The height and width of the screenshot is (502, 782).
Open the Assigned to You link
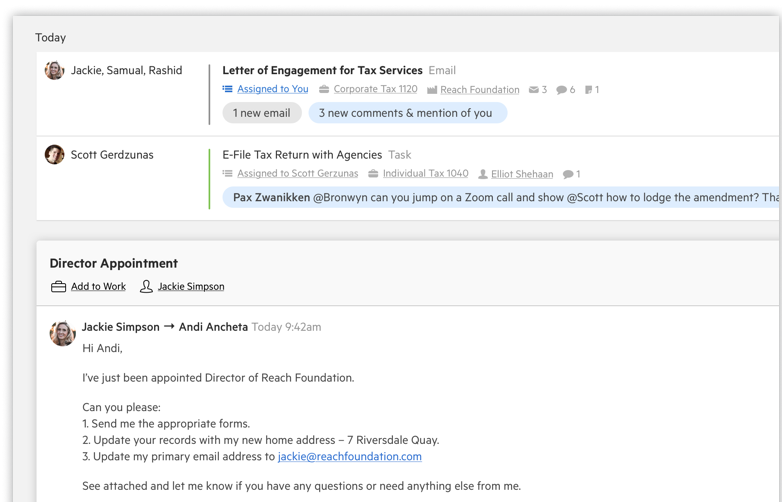pos(272,89)
